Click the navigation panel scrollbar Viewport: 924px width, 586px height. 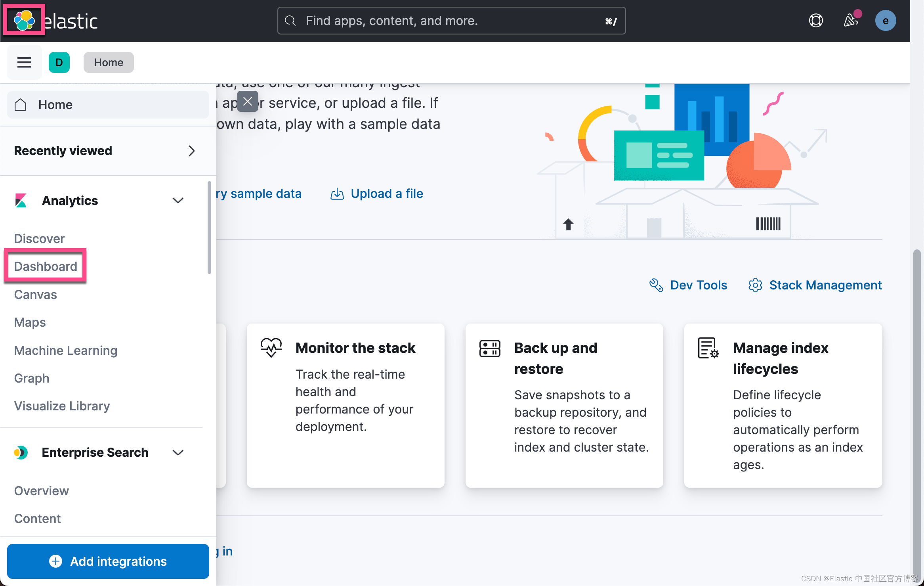pyautogui.click(x=209, y=228)
